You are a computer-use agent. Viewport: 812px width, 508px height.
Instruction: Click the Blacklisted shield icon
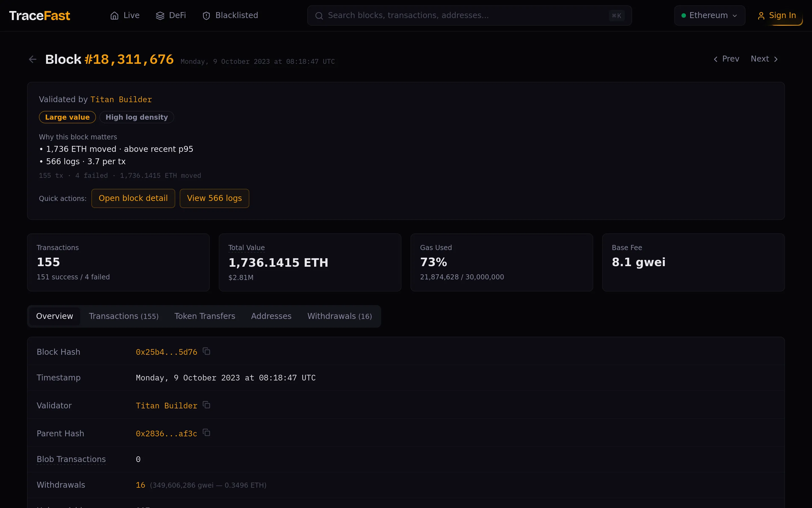click(x=206, y=16)
